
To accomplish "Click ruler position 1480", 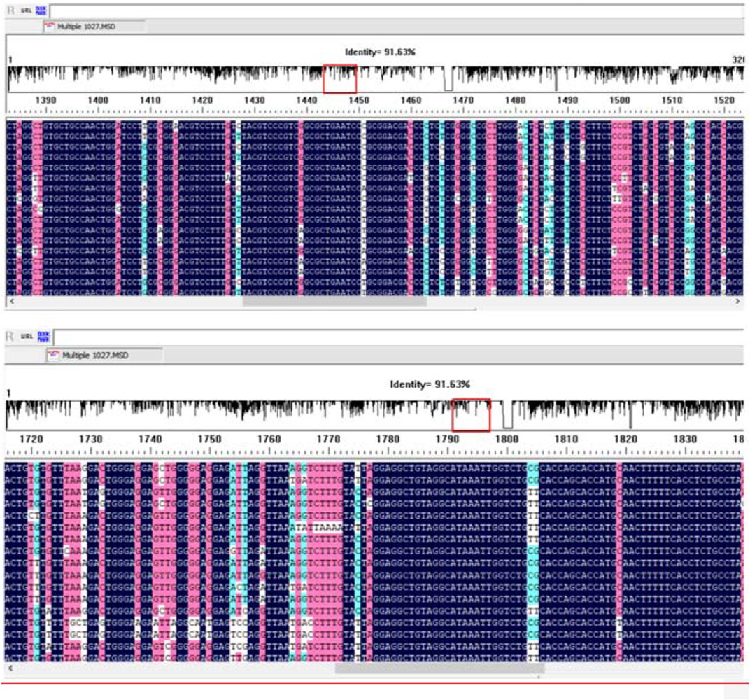I will point(515,100).
